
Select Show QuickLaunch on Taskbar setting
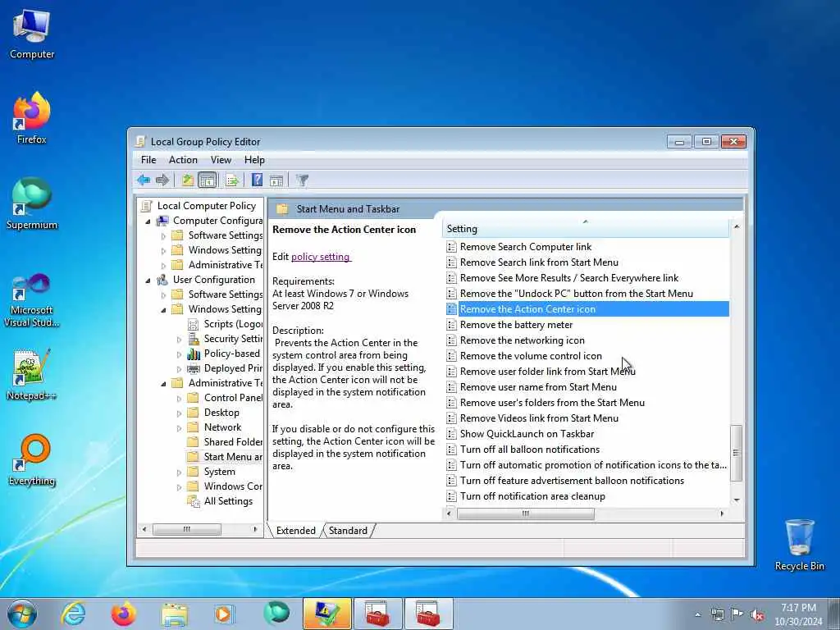coord(527,434)
